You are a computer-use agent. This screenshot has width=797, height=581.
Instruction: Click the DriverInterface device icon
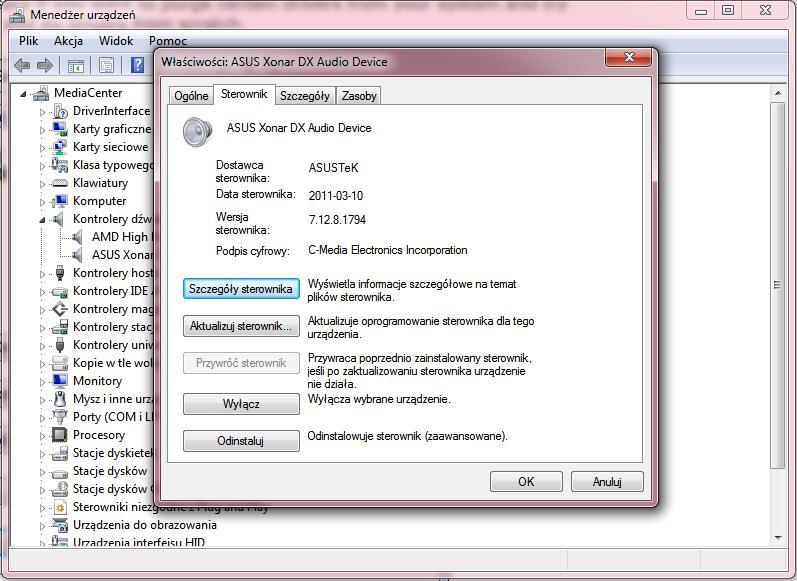pyautogui.click(x=60, y=111)
